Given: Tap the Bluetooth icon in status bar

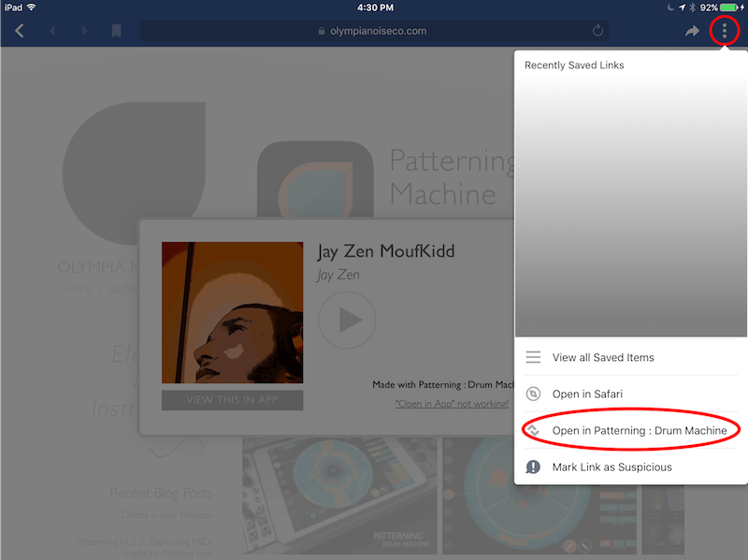Looking at the screenshot, I should point(693,7).
